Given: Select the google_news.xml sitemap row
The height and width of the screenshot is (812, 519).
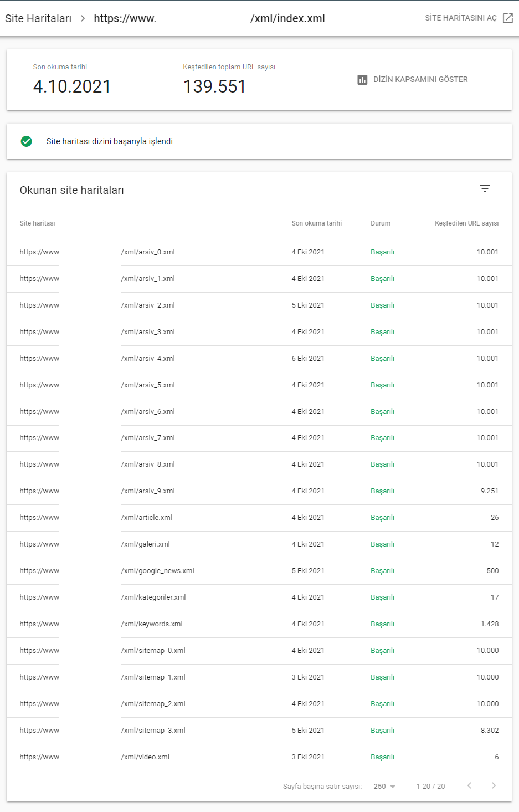Looking at the screenshot, I should (x=157, y=571).
